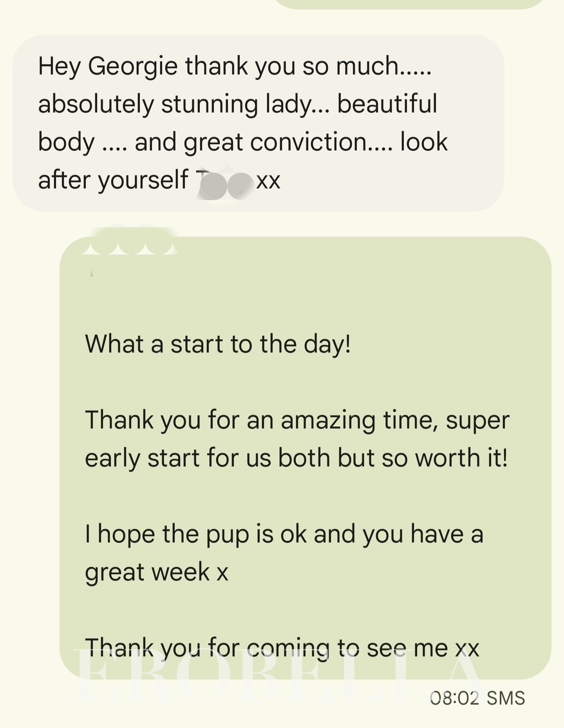Tap the blurred scalloped area atop the green bubble
Screen dimensions: 564x728
129,244
